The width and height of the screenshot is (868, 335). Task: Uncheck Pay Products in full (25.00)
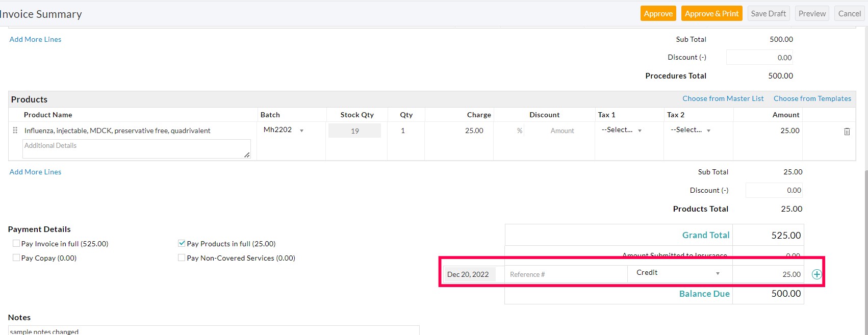click(182, 243)
